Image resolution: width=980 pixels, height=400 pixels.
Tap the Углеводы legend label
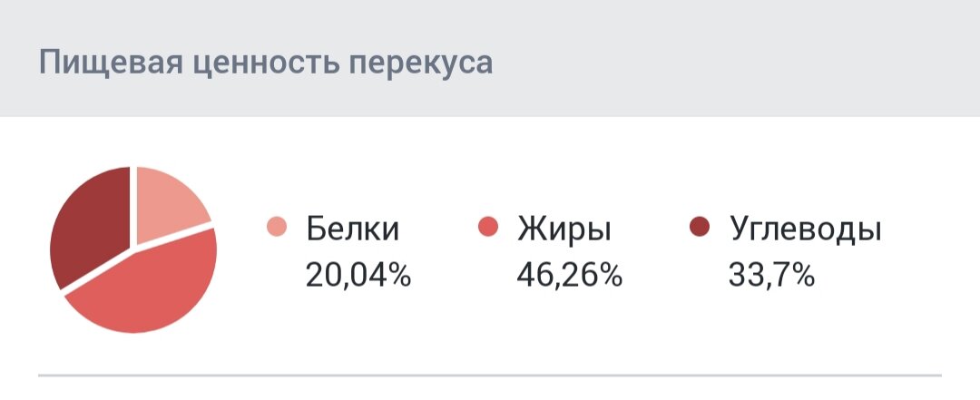point(805,229)
